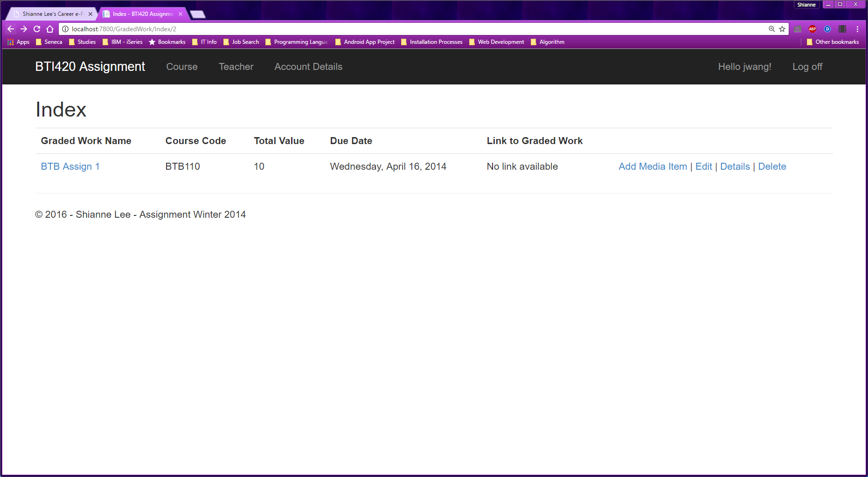
Task: Open the IBM - iSeries bookmark folder
Action: [x=123, y=42]
